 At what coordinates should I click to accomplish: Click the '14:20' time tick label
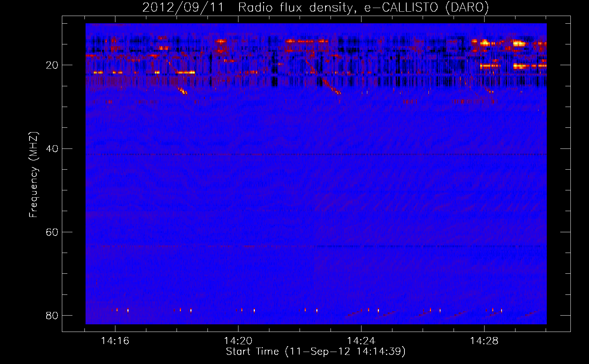click(238, 341)
